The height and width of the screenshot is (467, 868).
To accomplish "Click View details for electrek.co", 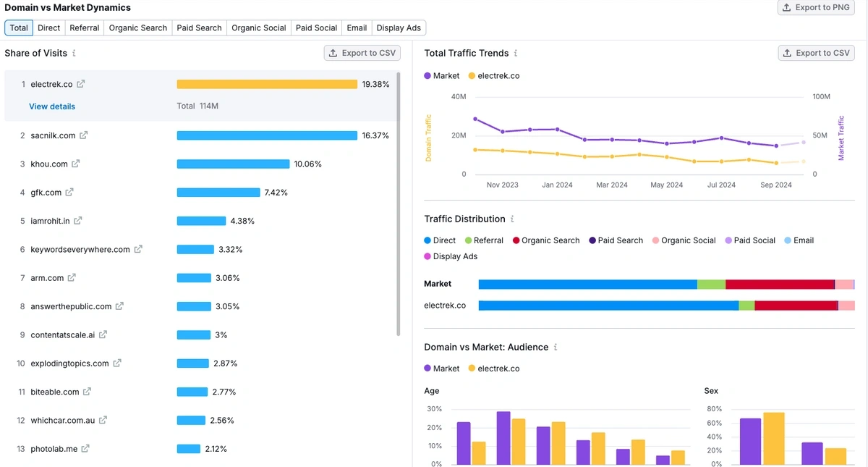I will tap(52, 106).
